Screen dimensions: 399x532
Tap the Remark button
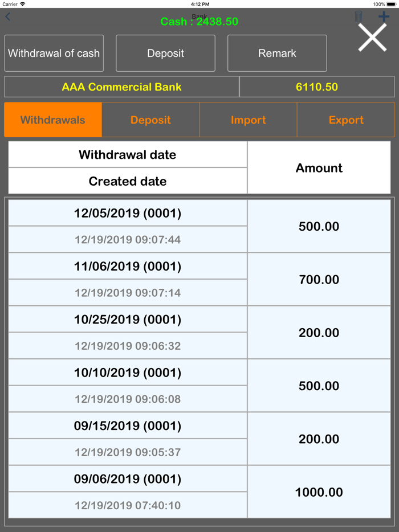277,53
